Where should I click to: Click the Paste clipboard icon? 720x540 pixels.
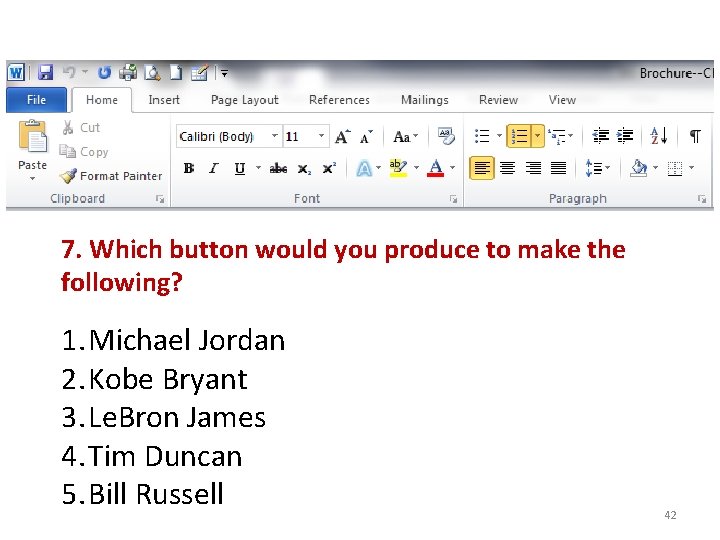pyautogui.click(x=33, y=136)
